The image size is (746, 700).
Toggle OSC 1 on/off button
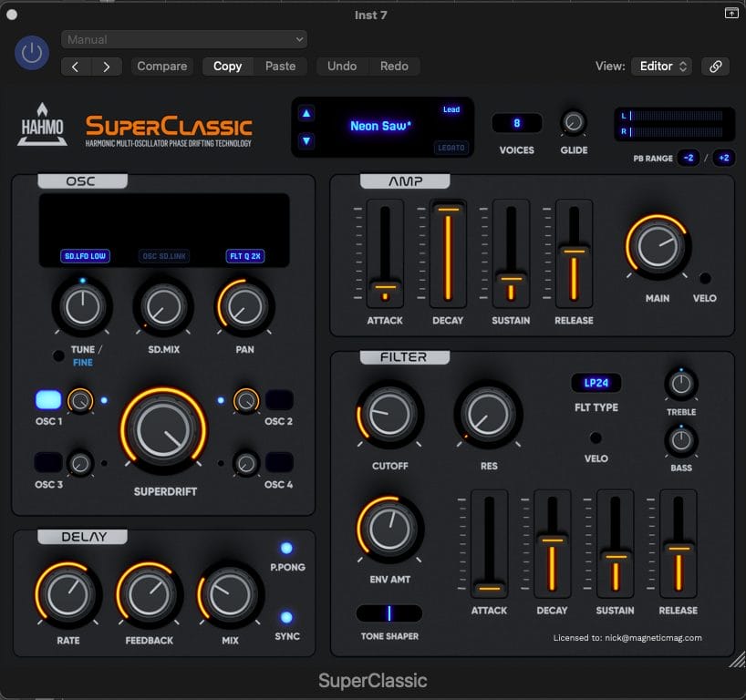tap(48, 400)
